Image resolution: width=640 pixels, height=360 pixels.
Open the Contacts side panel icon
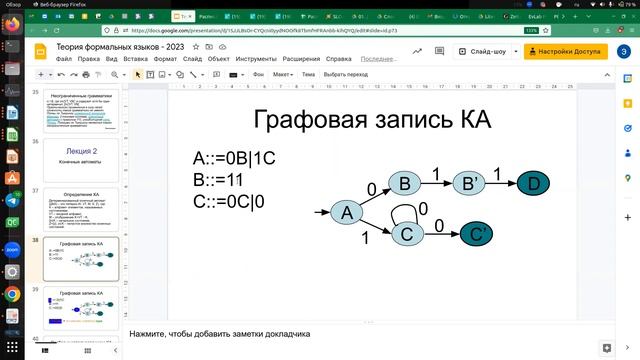point(628,153)
